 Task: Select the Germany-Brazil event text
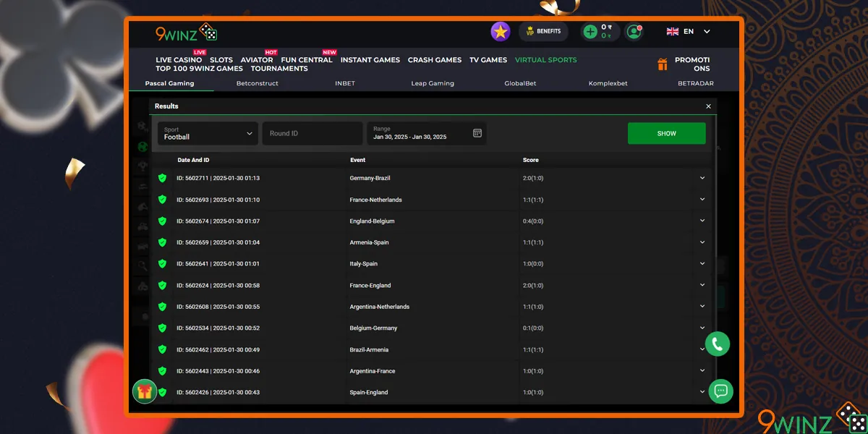[370, 178]
